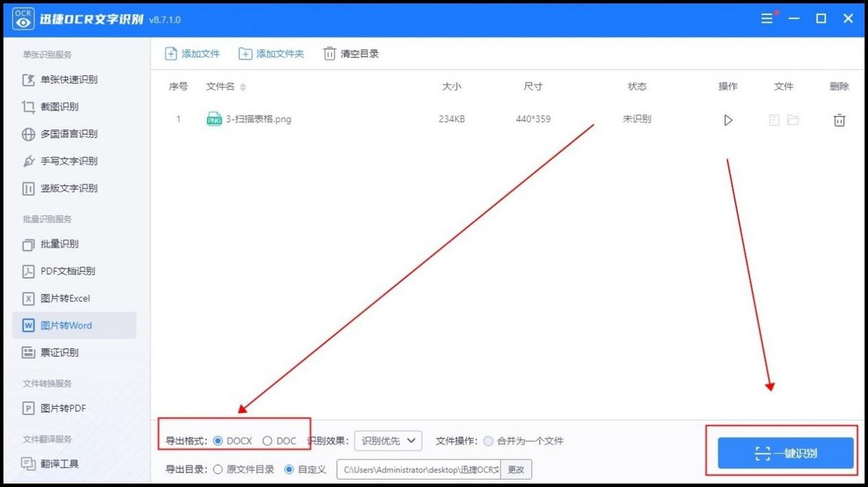Start recognition with the play icon
Viewport: 868px width, 487px height.
pyautogui.click(x=728, y=120)
